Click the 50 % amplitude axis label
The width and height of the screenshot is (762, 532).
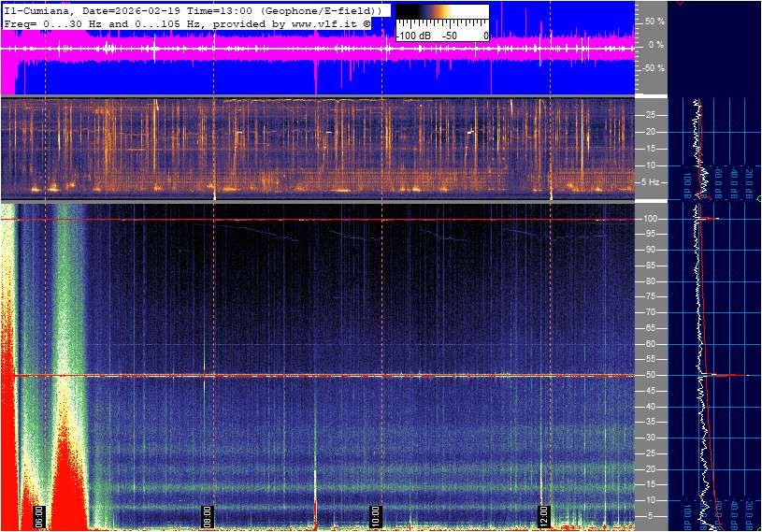(654, 21)
